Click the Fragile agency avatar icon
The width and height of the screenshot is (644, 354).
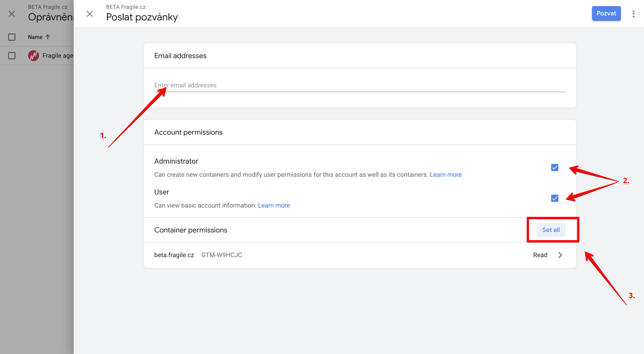33,56
